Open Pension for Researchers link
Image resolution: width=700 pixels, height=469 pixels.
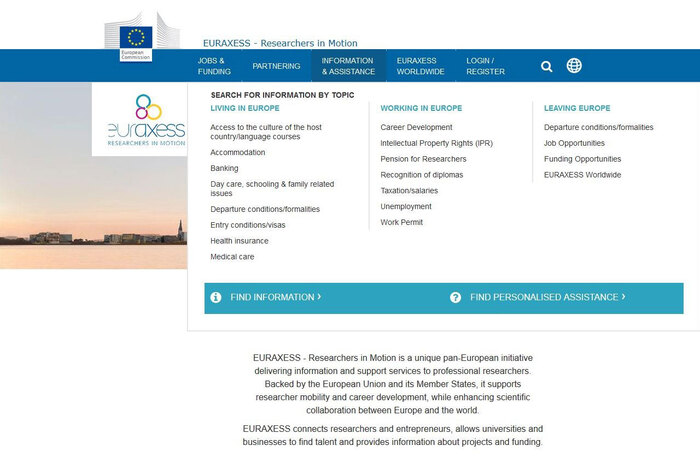coord(423,159)
